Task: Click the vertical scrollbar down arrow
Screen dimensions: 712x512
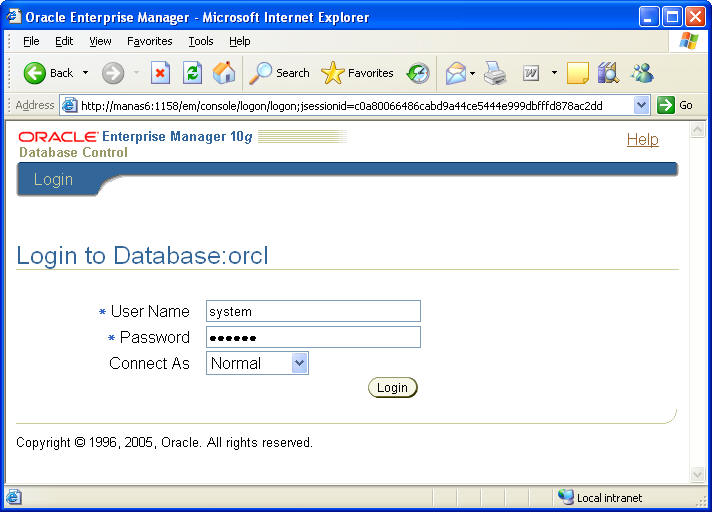Action: pyautogui.click(x=697, y=475)
